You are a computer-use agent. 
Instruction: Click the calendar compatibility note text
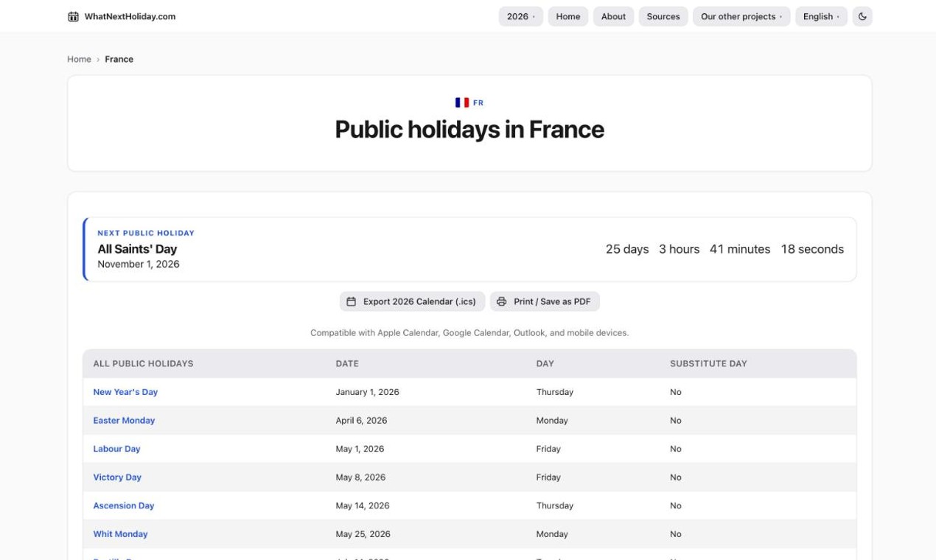(x=469, y=333)
